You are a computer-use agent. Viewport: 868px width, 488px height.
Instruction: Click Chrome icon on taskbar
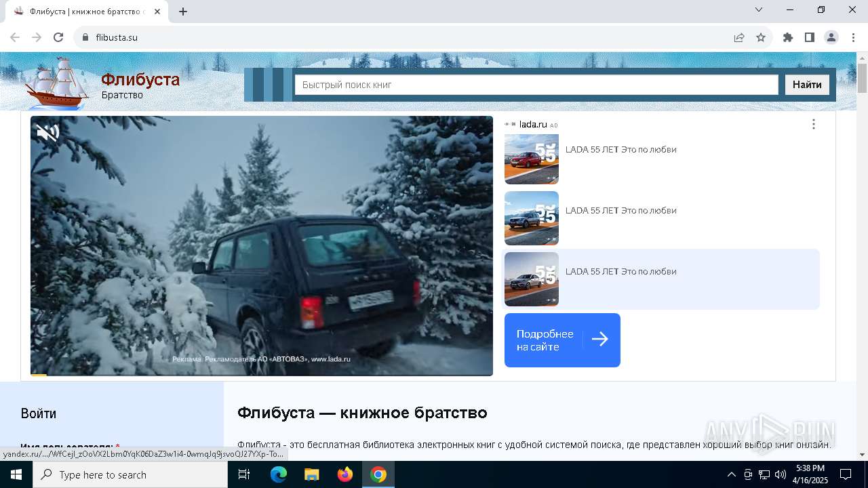[378, 474]
